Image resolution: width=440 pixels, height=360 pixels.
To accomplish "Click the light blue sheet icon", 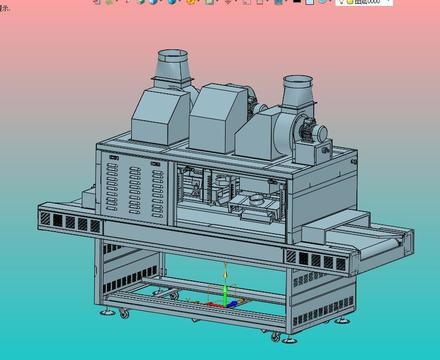I will point(310,2).
